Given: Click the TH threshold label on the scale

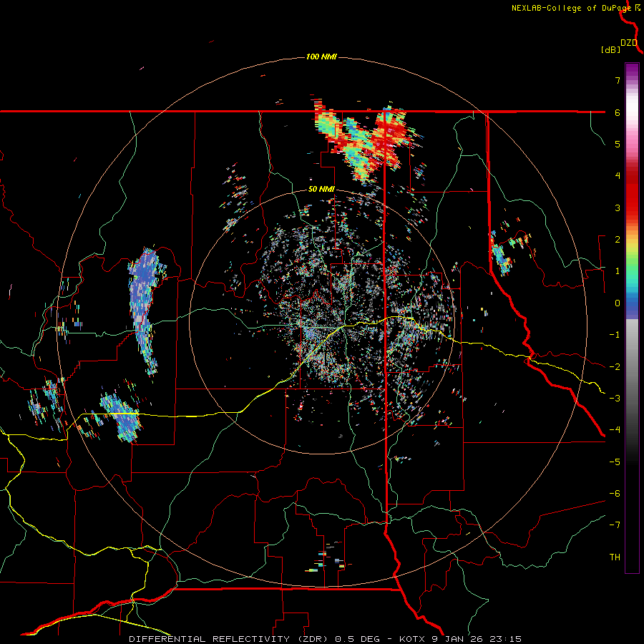Looking at the screenshot, I should tap(615, 557).
